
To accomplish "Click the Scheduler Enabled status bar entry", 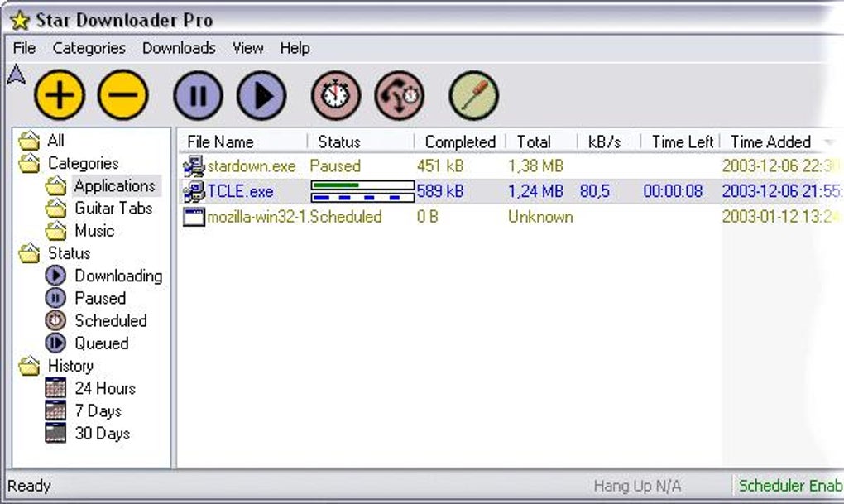I will (791, 486).
